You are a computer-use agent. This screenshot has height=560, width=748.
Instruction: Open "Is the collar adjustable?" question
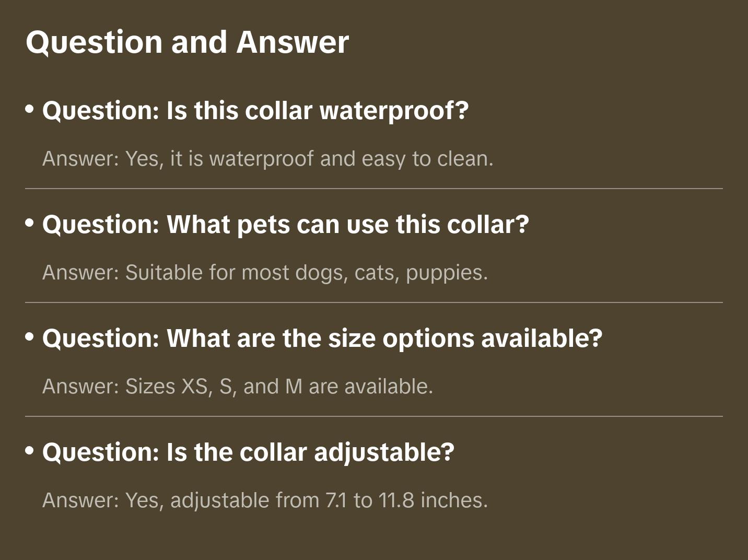pos(248,452)
